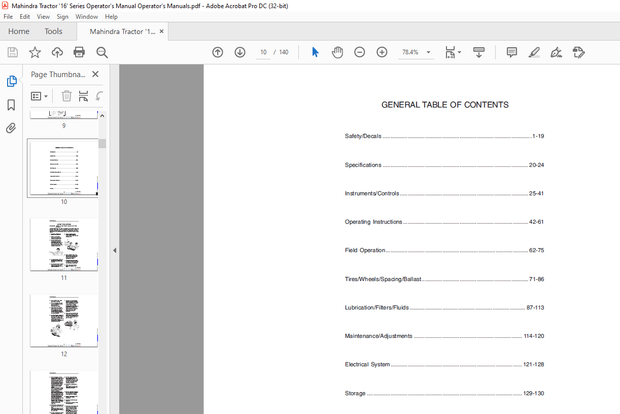Collapse the navigation pane arrow
This screenshot has width=620, height=414.
click(x=115, y=250)
